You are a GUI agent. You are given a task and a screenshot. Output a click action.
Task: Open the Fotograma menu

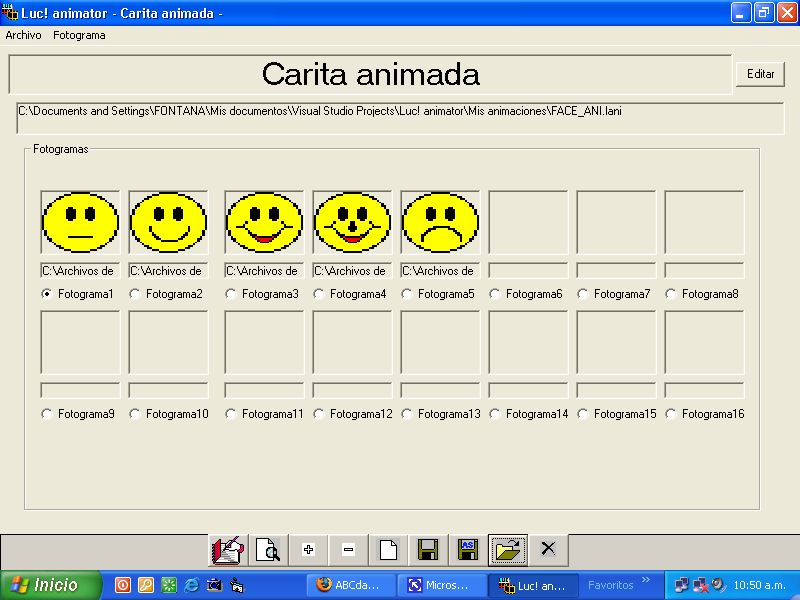[79, 35]
